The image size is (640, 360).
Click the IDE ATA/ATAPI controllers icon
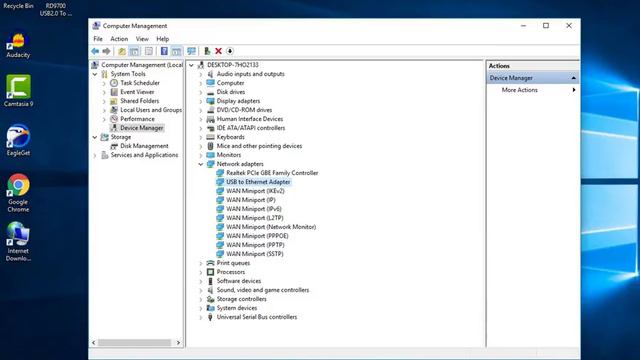coord(210,128)
